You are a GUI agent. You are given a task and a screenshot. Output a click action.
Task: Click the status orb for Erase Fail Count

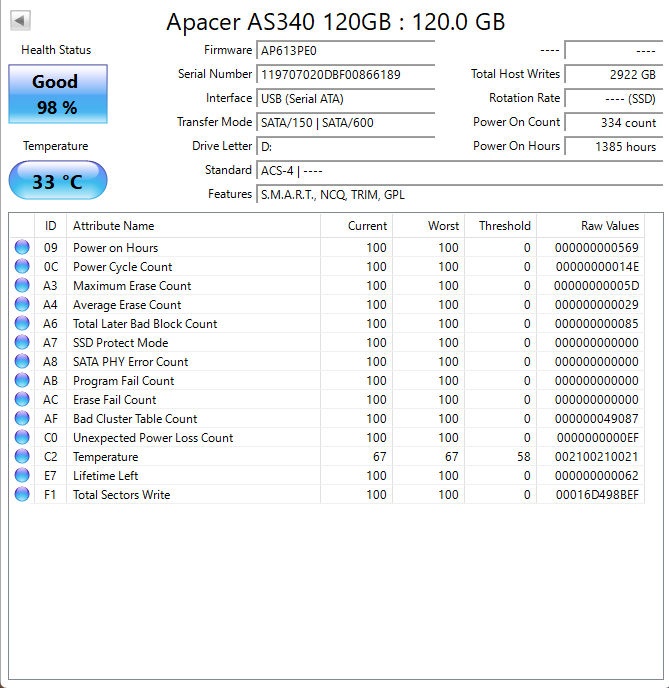22,399
